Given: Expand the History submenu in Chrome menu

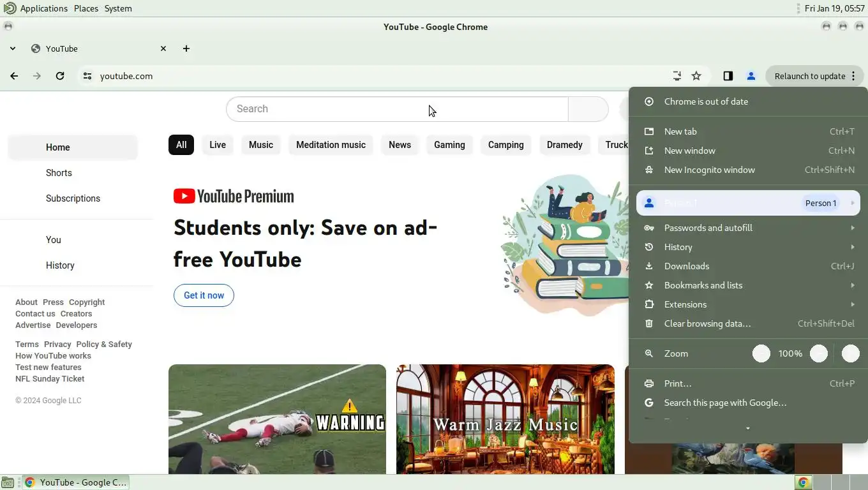Looking at the screenshot, I should pos(748,247).
